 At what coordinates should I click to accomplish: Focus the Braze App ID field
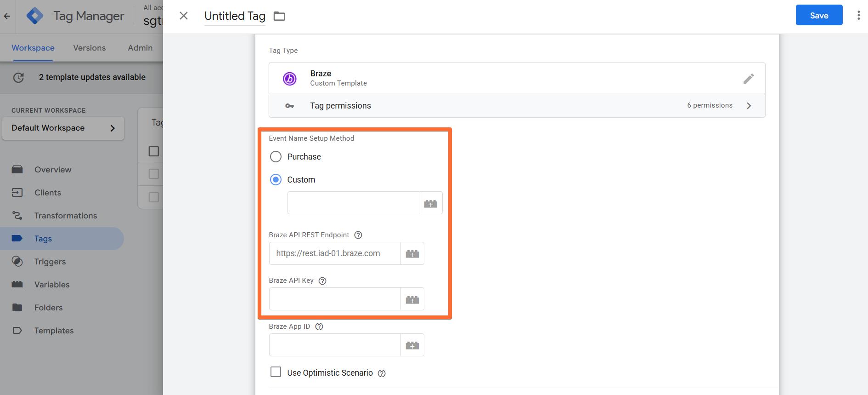coord(335,345)
